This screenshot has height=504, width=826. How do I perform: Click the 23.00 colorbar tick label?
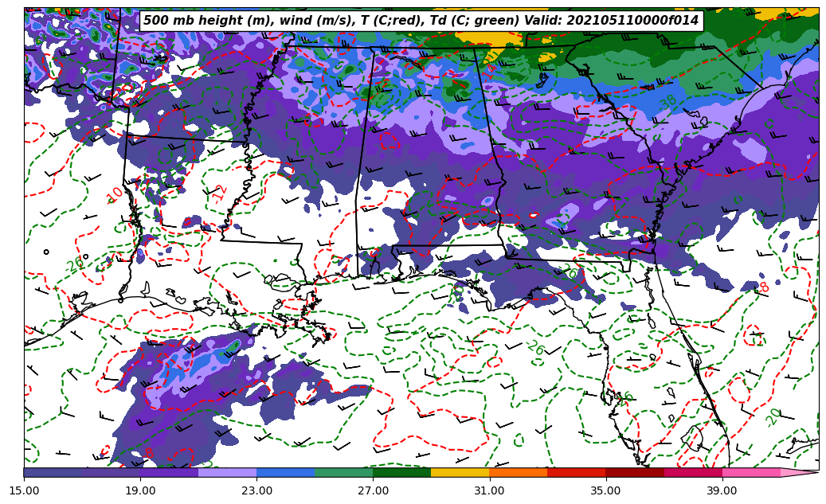pos(256,490)
